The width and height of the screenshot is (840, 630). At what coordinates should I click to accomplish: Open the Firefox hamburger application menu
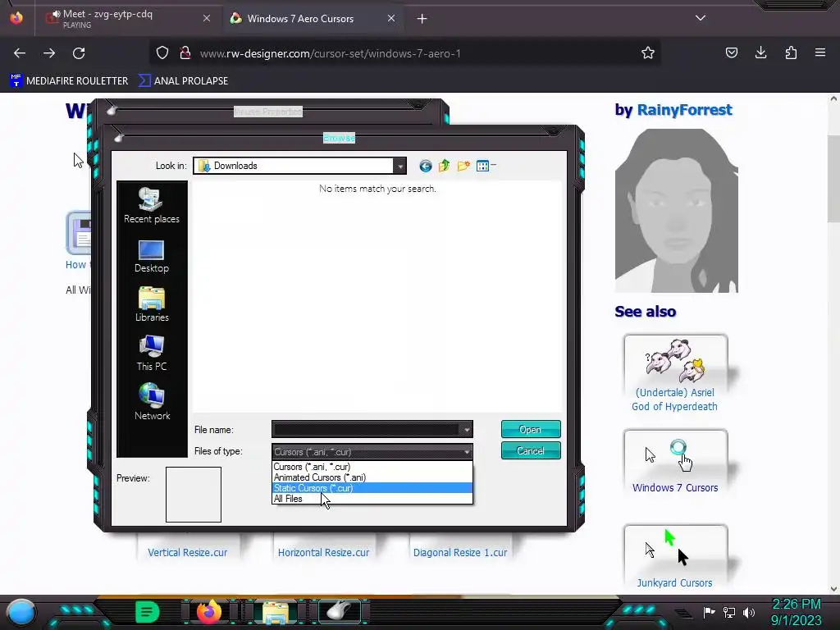[x=820, y=52]
